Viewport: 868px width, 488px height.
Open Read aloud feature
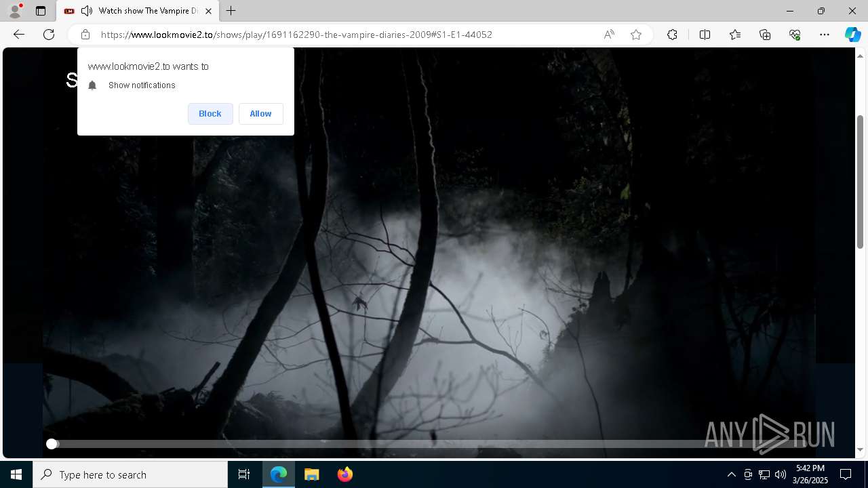tap(609, 35)
